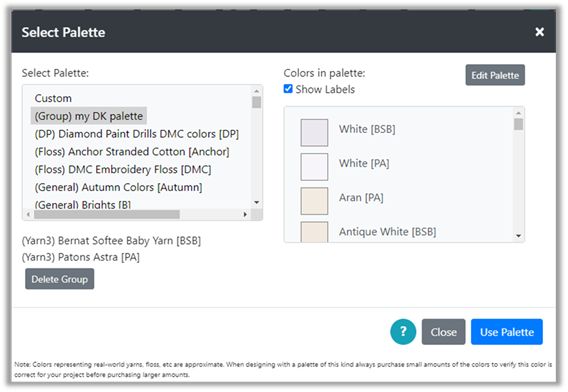
Task: Click the White [BSB] color swatch
Action: point(314,133)
